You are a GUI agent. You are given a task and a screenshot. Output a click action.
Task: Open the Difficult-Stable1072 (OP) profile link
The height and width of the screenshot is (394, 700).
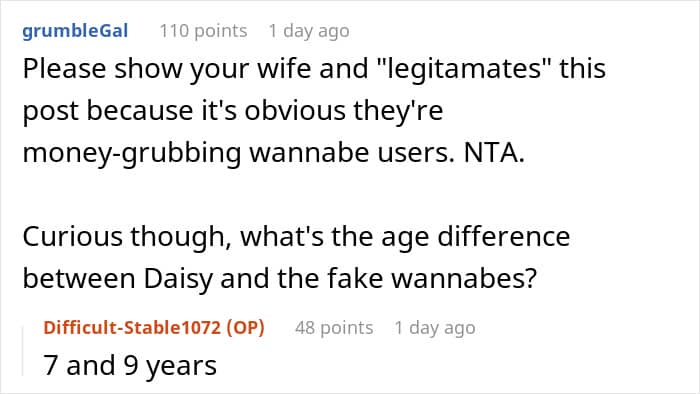pos(154,328)
